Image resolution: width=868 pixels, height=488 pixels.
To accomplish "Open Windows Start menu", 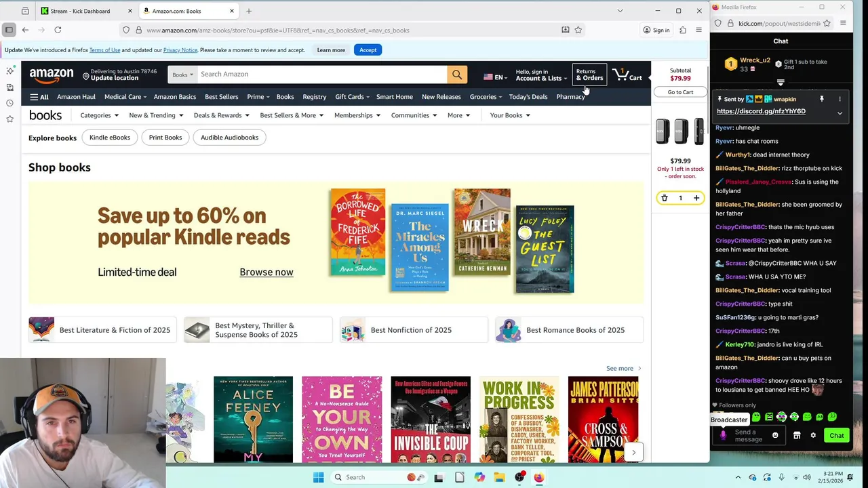I will click(x=318, y=477).
